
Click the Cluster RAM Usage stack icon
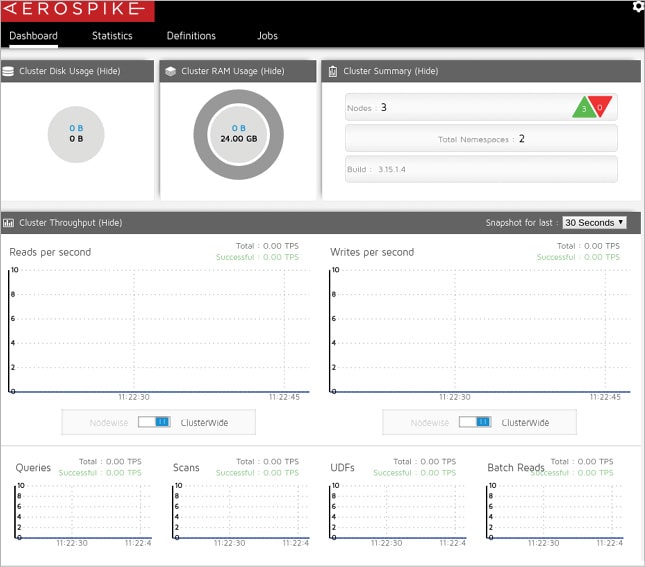[171, 72]
